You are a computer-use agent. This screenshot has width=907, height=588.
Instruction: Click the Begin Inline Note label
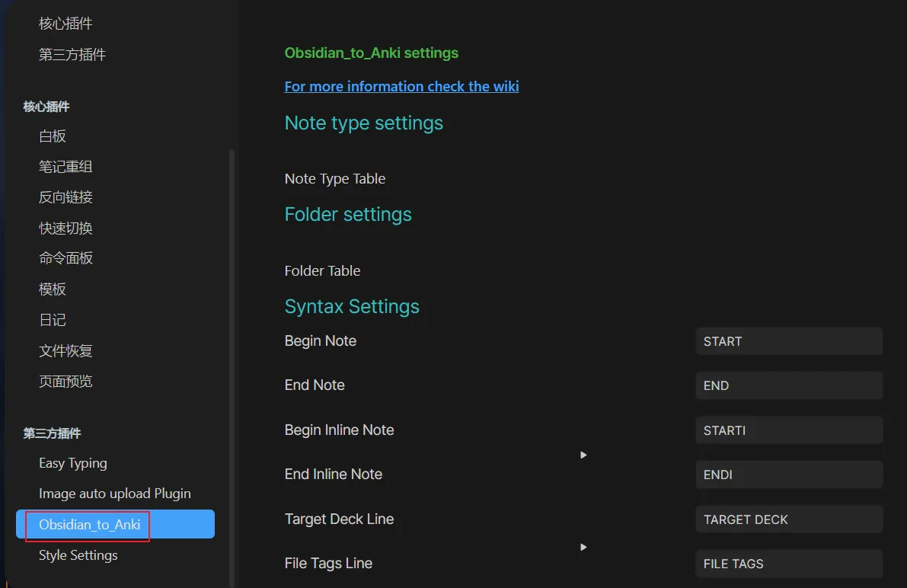[x=339, y=430]
